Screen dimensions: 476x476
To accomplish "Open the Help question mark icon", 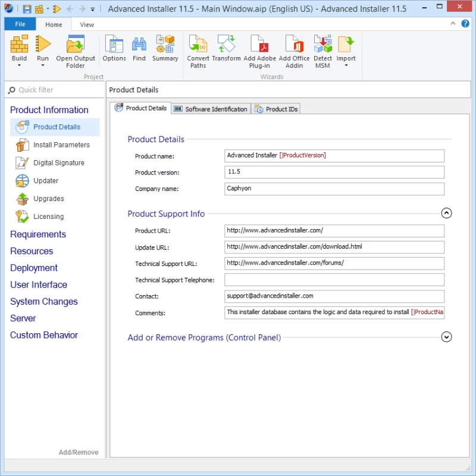I will pyautogui.click(x=465, y=23).
